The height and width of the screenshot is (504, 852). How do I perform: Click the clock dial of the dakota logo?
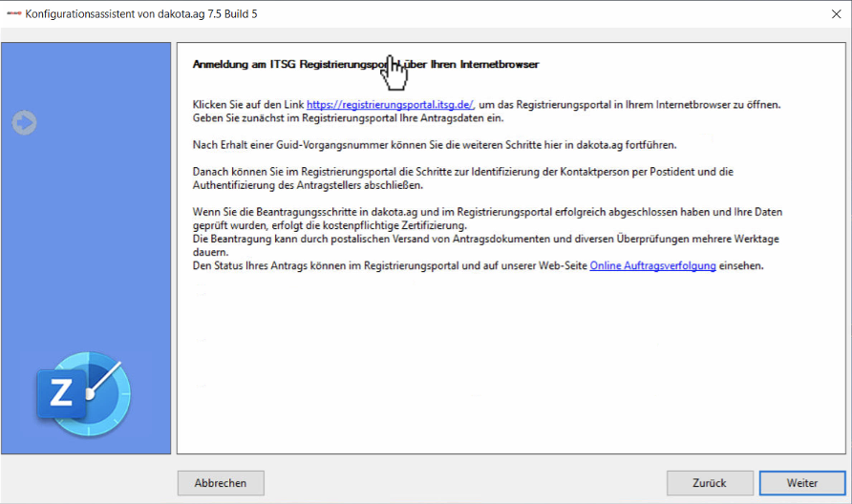[x=98, y=393]
